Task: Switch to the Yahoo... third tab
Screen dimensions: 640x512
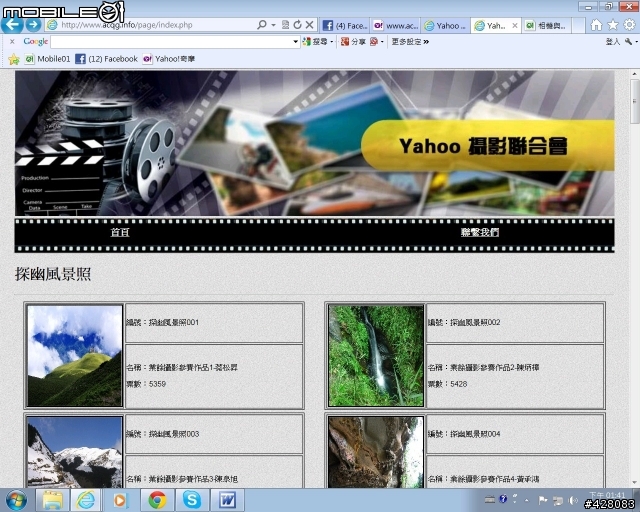Action: click(x=445, y=26)
